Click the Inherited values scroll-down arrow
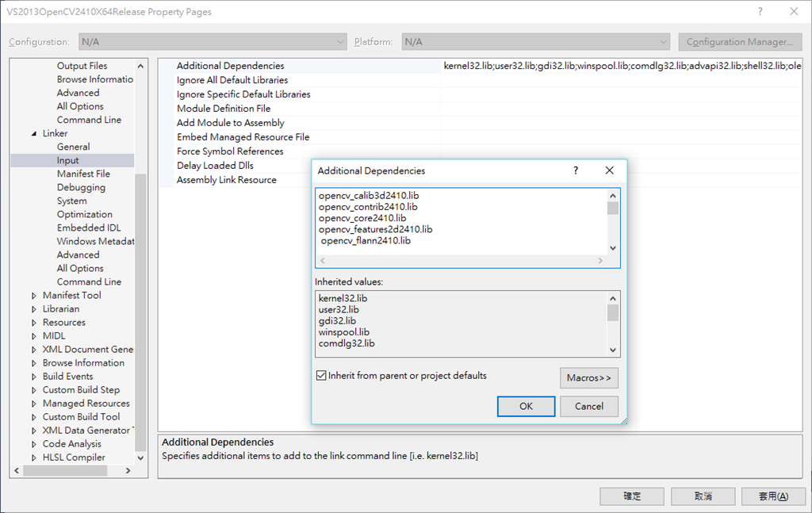The image size is (812, 513). [x=613, y=350]
